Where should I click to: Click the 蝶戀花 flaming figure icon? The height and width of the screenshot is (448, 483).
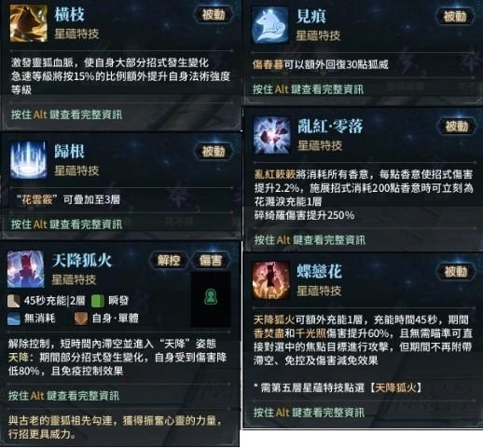tap(271, 280)
